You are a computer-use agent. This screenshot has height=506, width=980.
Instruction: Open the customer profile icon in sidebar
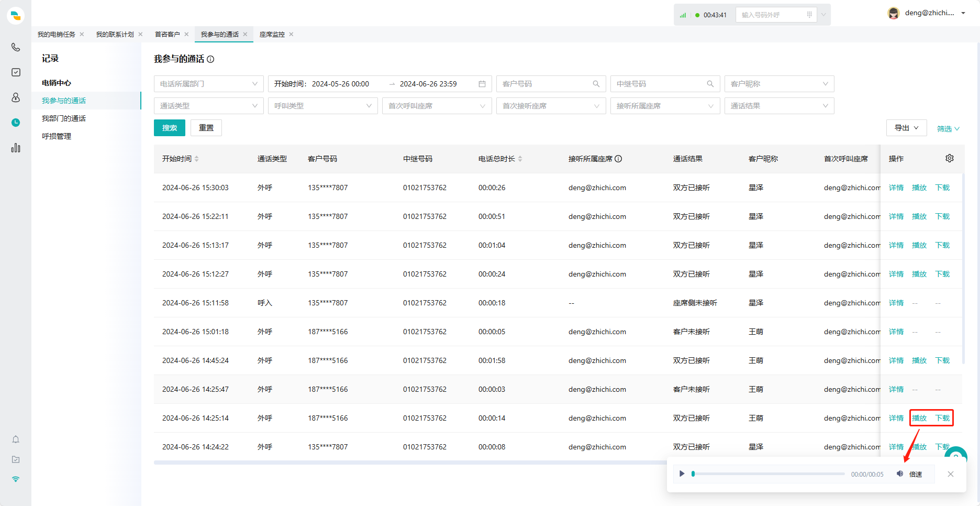coord(16,97)
